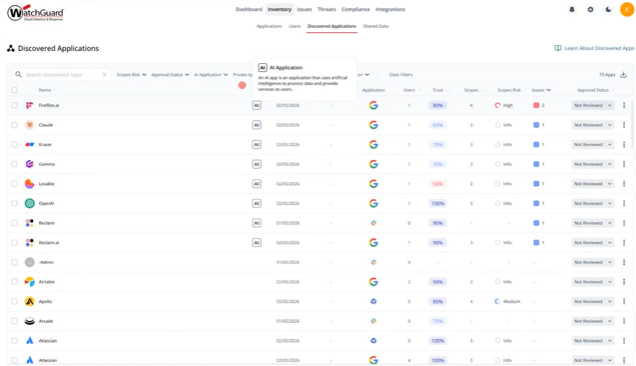Click the Slack source icon in Reclaim row
Viewport: 636px width, 366px height.
coord(374,223)
